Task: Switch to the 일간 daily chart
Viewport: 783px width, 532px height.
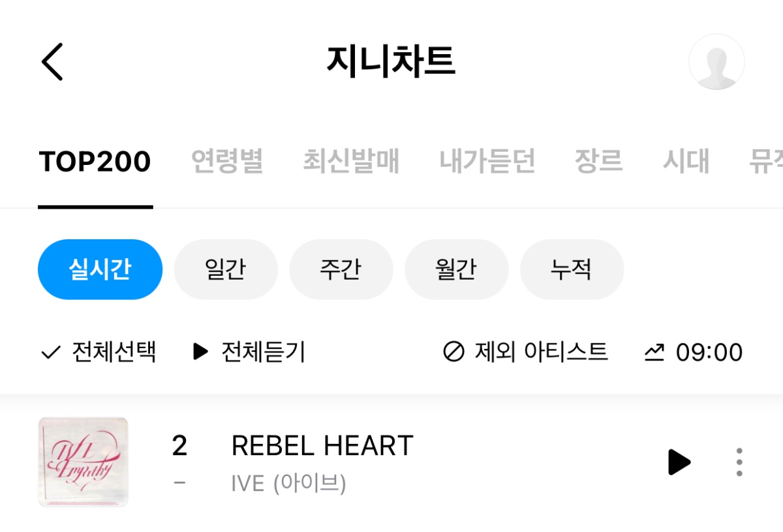Action: 226,269
